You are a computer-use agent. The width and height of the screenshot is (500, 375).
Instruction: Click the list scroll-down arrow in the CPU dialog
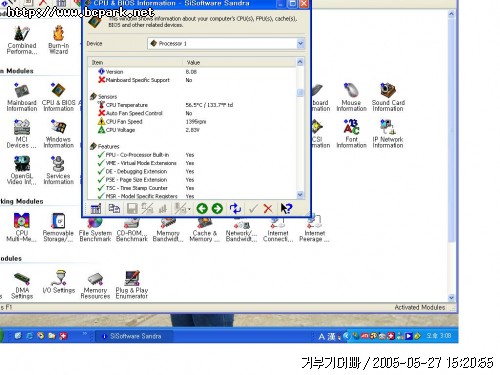(300, 195)
